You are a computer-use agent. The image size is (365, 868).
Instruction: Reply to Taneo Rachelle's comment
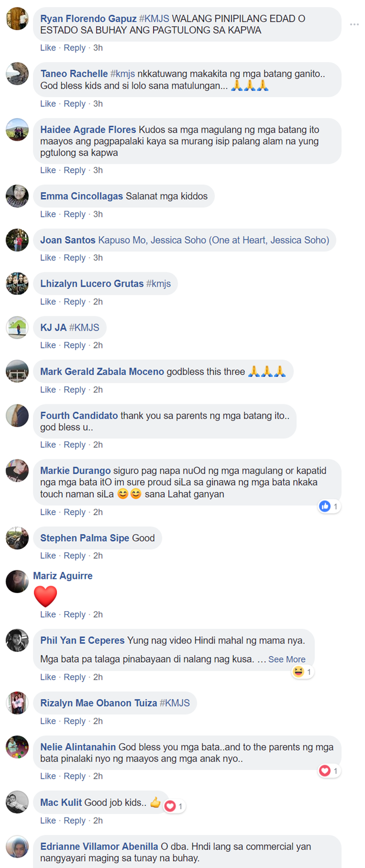click(x=74, y=104)
